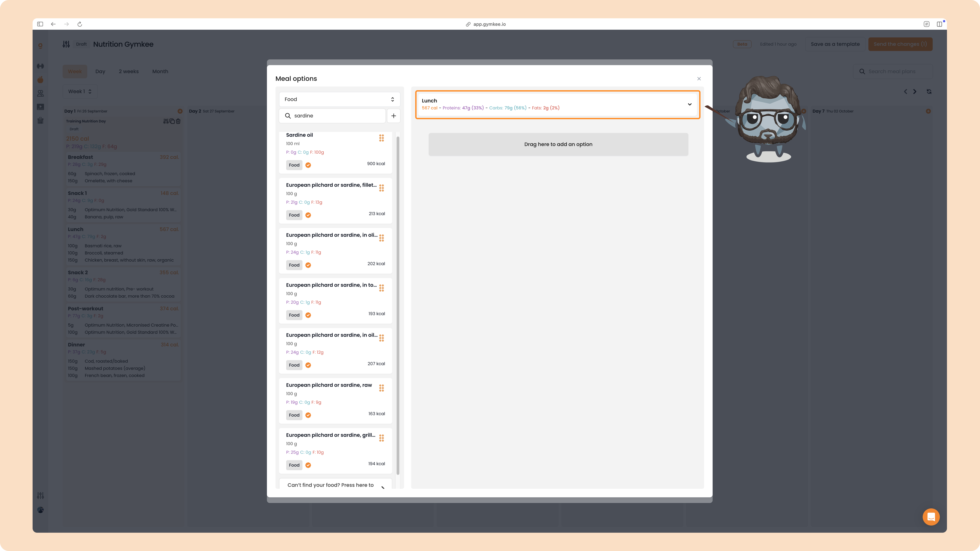Image resolution: width=980 pixels, height=551 pixels.
Task: Go to the previous week with the left chevron
Action: pos(905,91)
